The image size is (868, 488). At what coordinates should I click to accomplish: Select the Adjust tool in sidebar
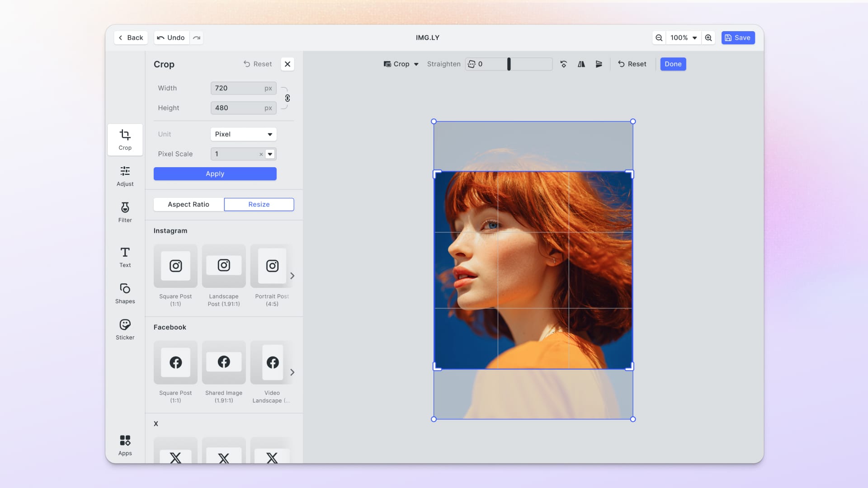click(x=125, y=176)
